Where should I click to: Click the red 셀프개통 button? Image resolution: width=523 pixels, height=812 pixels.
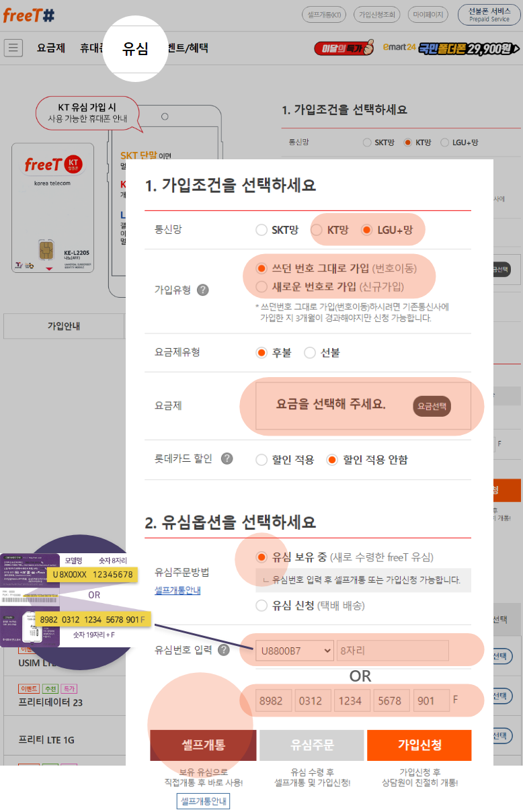[204, 745]
